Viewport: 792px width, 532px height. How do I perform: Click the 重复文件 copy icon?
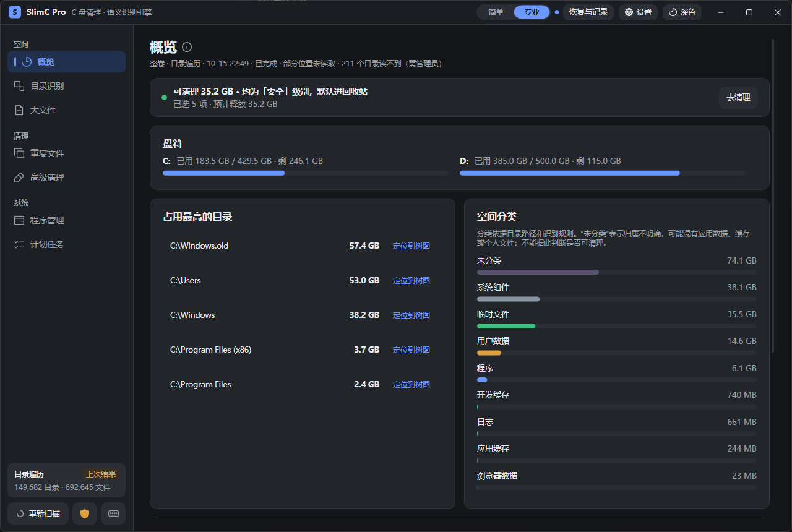[x=19, y=153]
